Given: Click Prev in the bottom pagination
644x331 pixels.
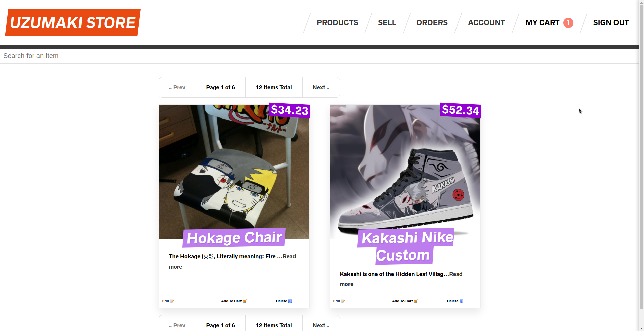Looking at the screenshot, I should (x=177, y=325).
